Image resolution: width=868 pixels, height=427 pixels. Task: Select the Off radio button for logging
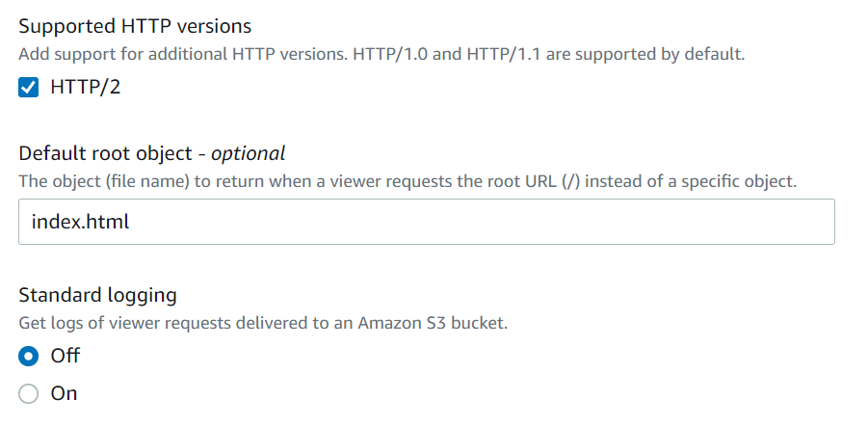pos(29,356)
